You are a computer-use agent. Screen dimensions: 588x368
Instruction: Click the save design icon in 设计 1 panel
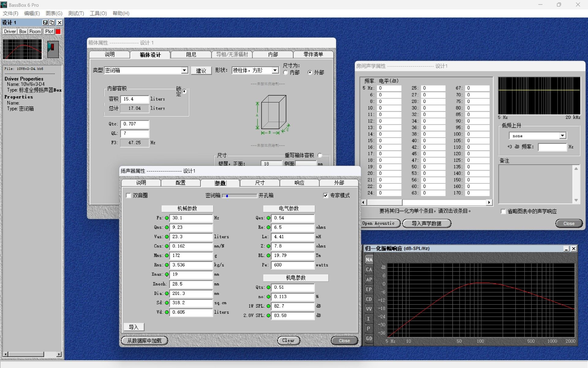pos(45,22)
